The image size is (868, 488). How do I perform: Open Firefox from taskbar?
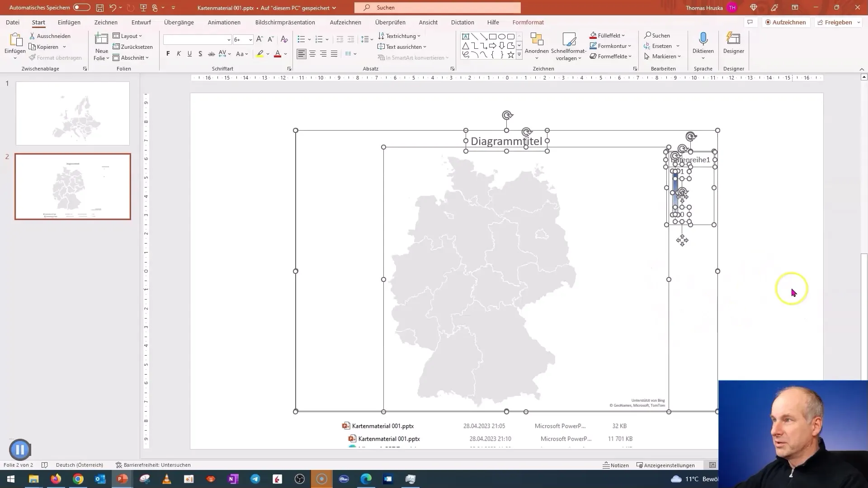coord(56,479)
